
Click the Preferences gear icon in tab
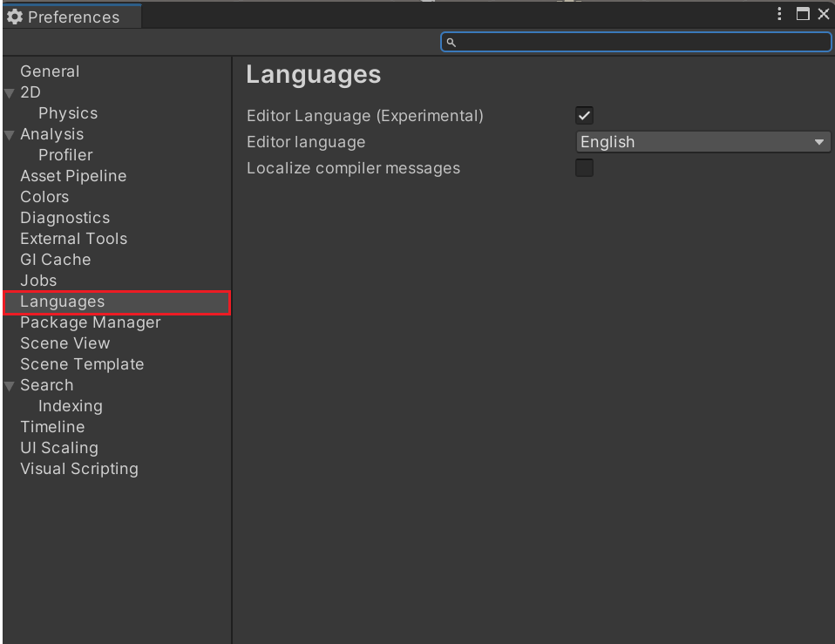15,17
